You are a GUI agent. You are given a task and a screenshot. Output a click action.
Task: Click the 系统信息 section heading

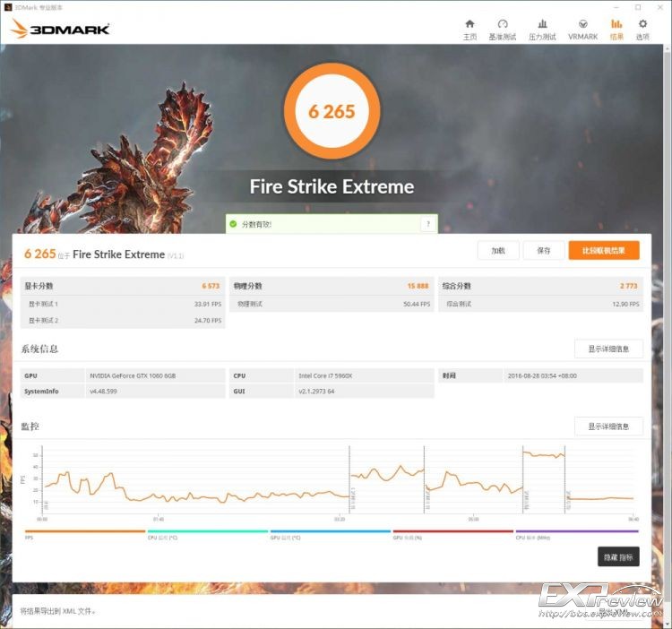pyautogui.click(x=39, y=349)
